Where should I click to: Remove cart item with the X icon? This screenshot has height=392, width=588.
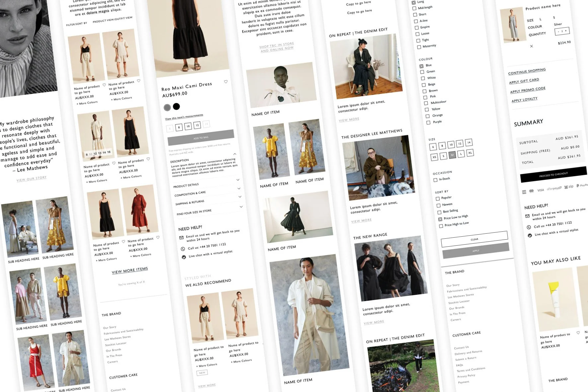coord(532,46)
